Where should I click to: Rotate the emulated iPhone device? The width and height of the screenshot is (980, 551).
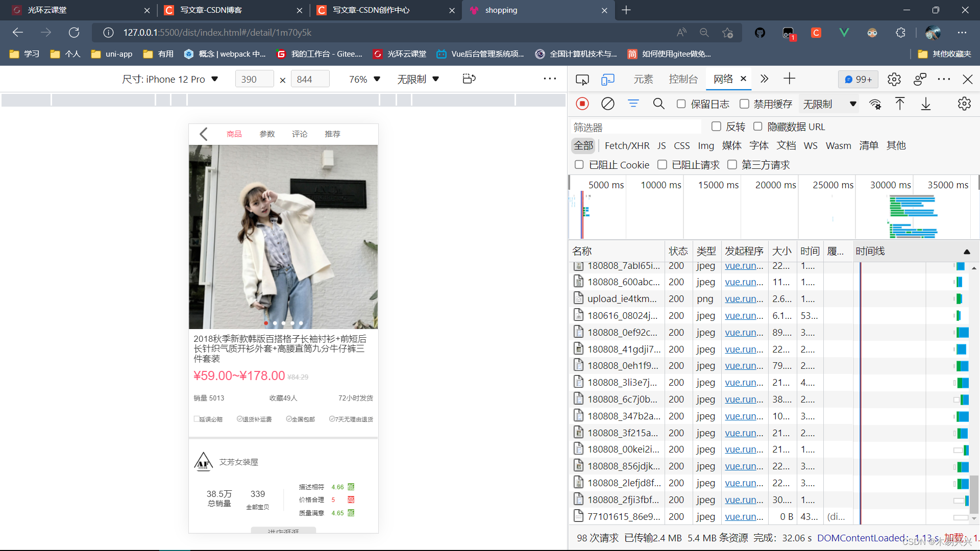(x=469, y=79)
